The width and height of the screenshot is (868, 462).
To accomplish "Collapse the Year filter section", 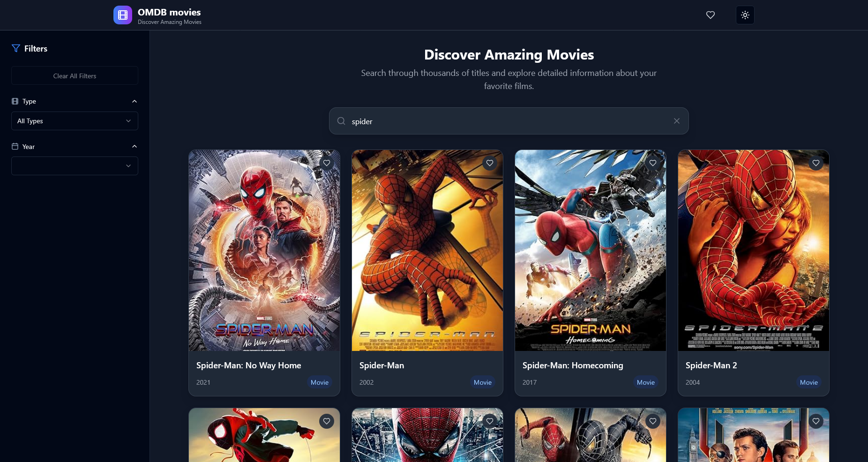I will tap(135, 146).
